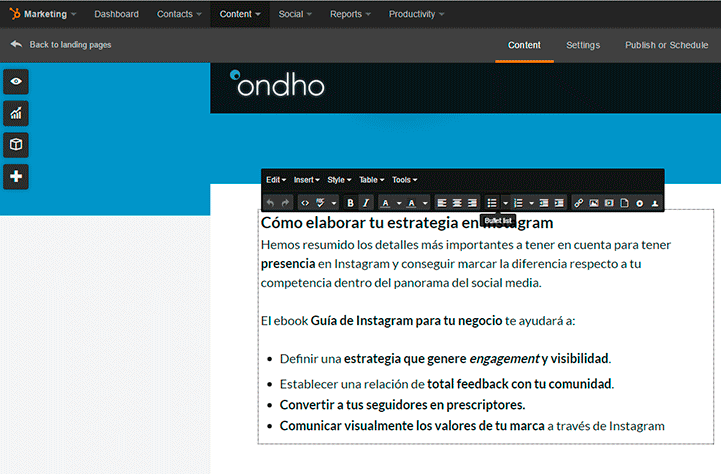721x474 pixels.
Task: Open the editor Tools menu
Action: (x=405, y=180)
